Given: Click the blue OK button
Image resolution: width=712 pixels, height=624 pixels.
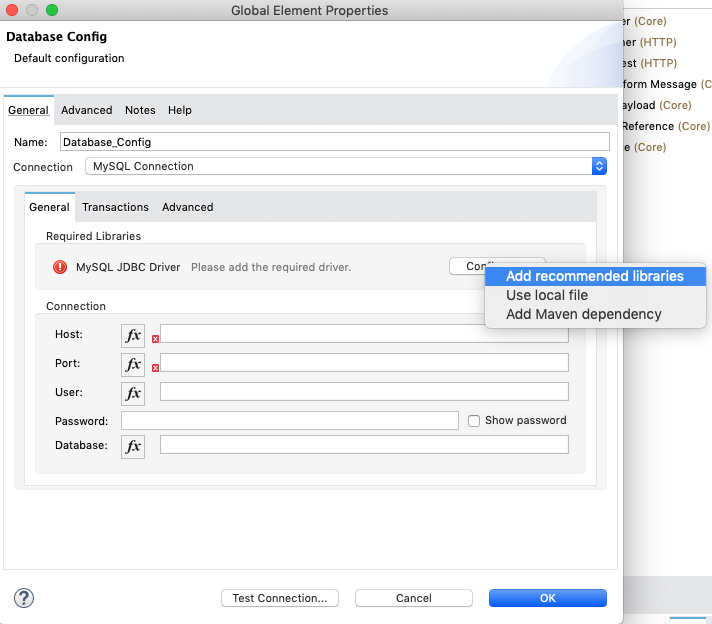Looking at the screenshot, I should 547,598.
